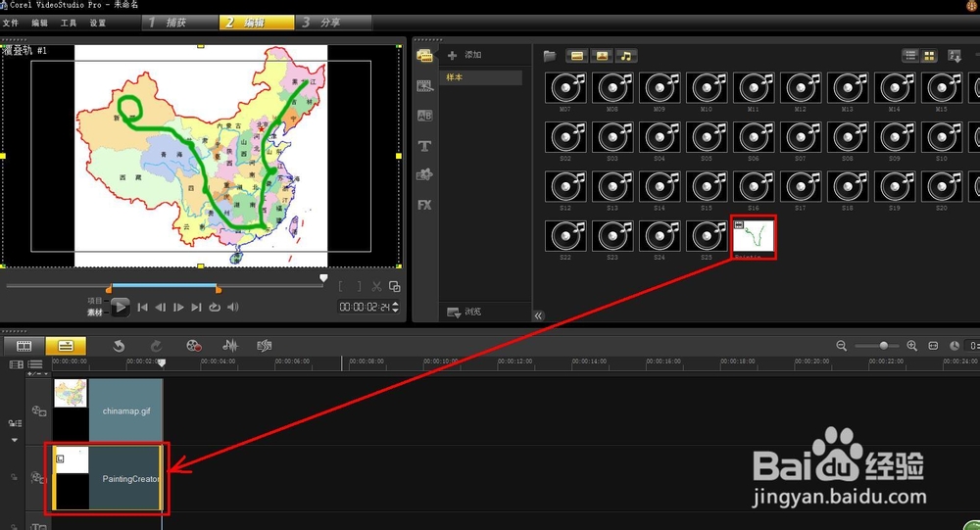The height and width of the screenshot is (530, 980).
Task: Step to previous frame
Action: 161,307
